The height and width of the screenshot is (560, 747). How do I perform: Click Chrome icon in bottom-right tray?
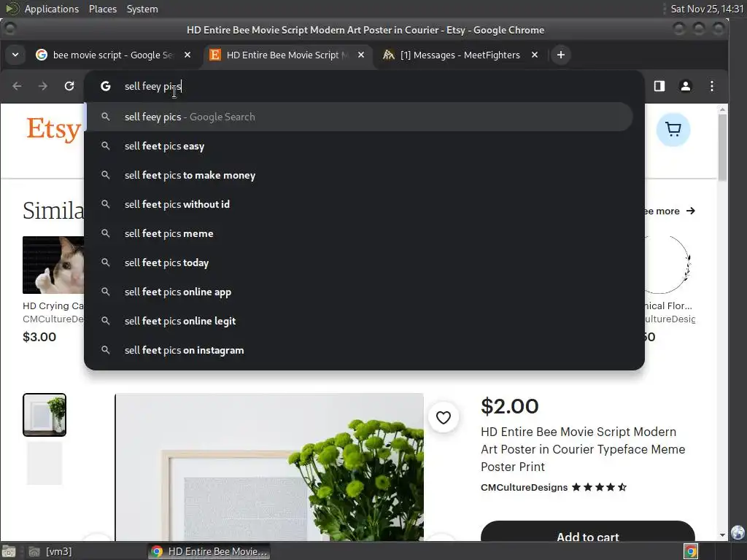(690, 551)
